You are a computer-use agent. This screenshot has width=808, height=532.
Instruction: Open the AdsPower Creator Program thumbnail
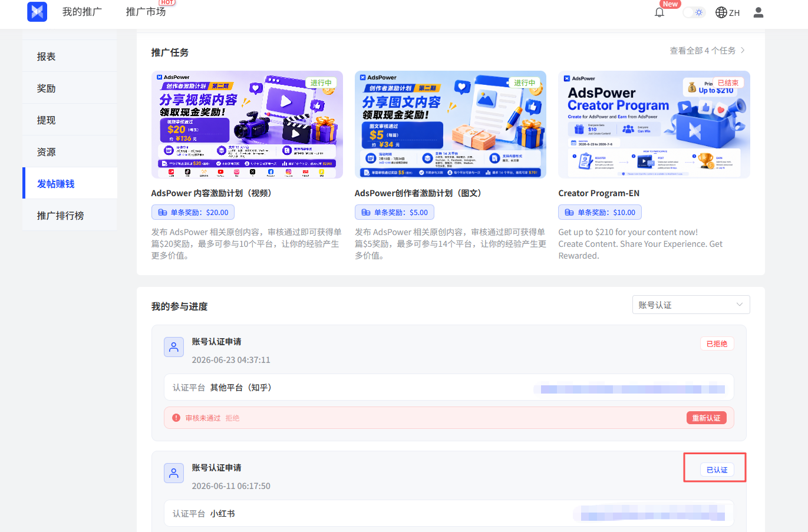pyautogui.click(x=654, y=125)
